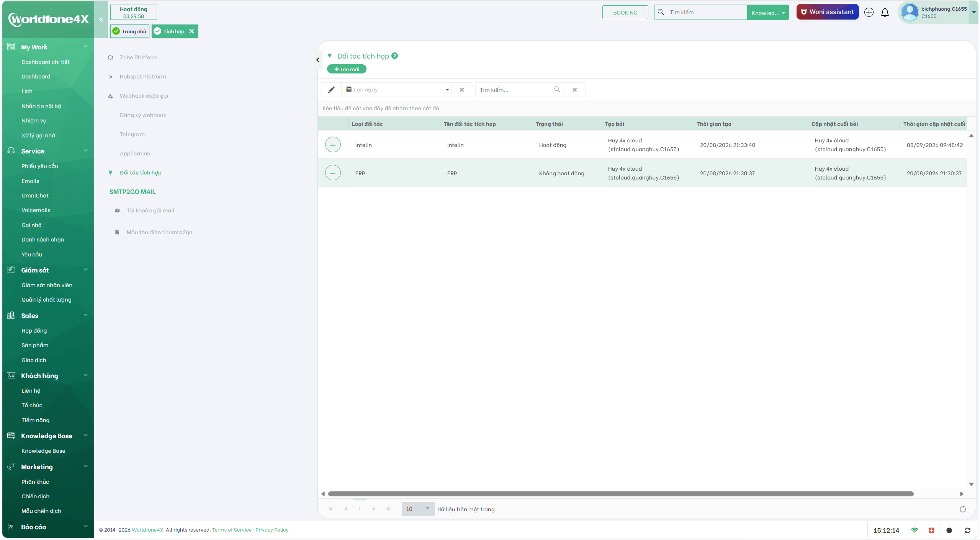Open Zoho Platform in integration menu

click(138, 57)
